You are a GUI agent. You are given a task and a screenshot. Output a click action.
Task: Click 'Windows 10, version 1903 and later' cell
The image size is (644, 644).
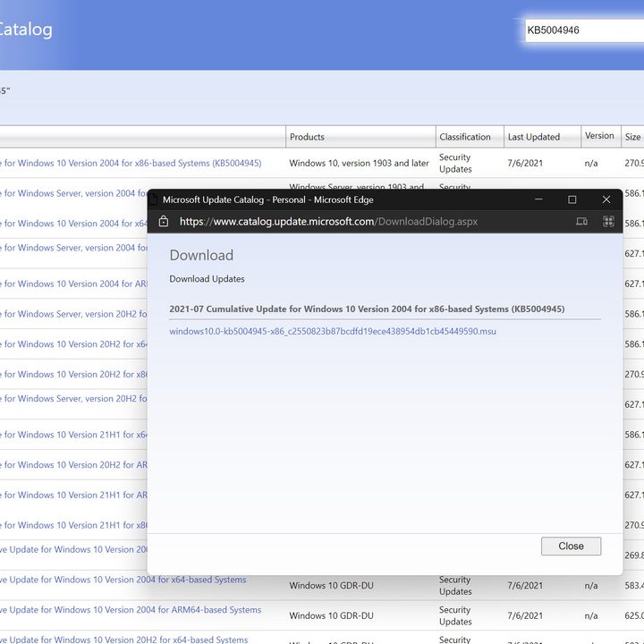359,163
